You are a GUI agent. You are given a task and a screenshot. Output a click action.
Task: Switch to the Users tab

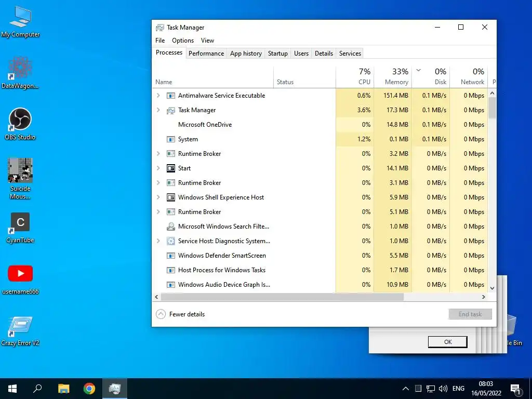(301, 54)
